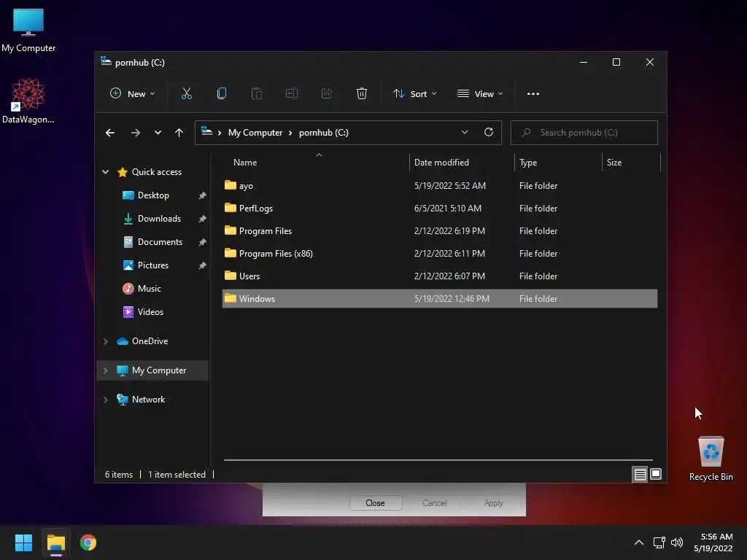Click File Explorer on the taskbar
Image resolution: width=747 pixels, height=560 pixels.
pyautogui.click(x=56, y=542)
